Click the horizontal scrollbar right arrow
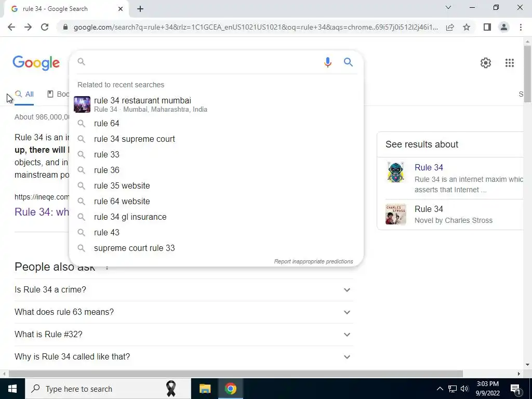532x399 pixels. (x=519, y=374)
